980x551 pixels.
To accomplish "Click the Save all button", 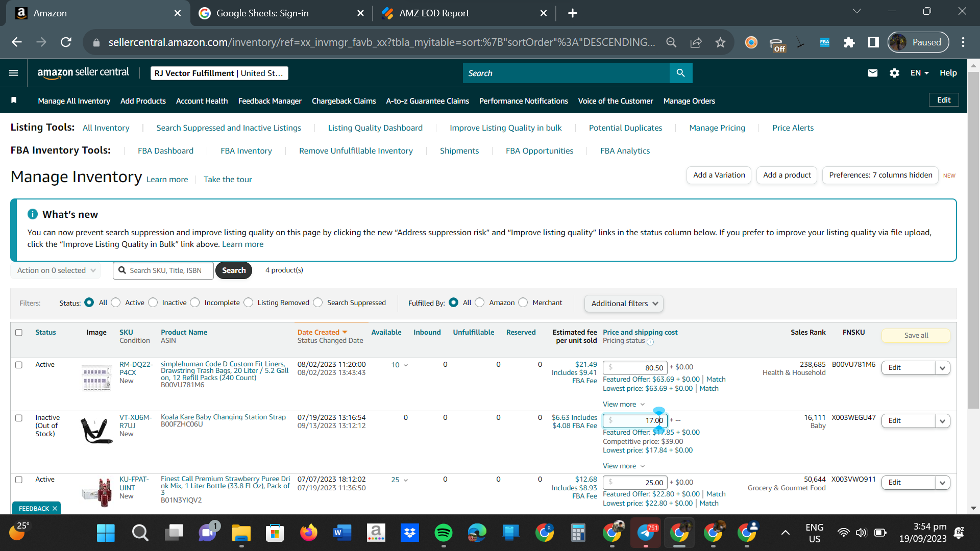I will coord(916,335).
